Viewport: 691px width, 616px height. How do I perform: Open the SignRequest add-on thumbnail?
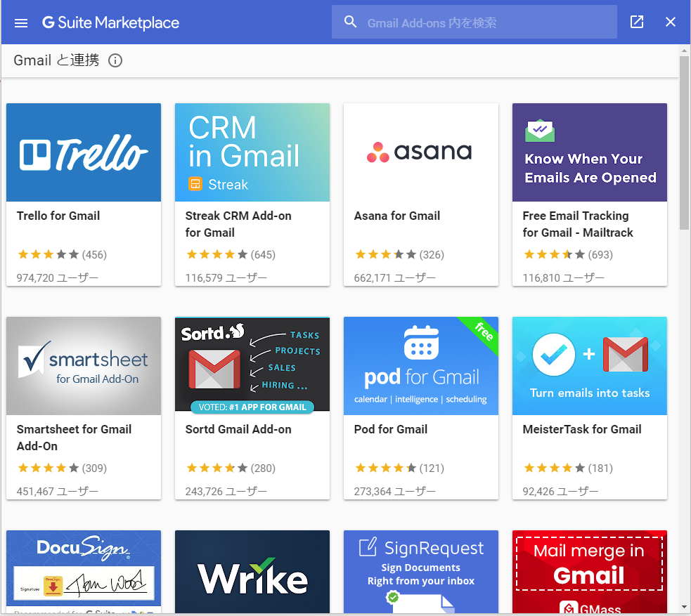click(421, 572)
